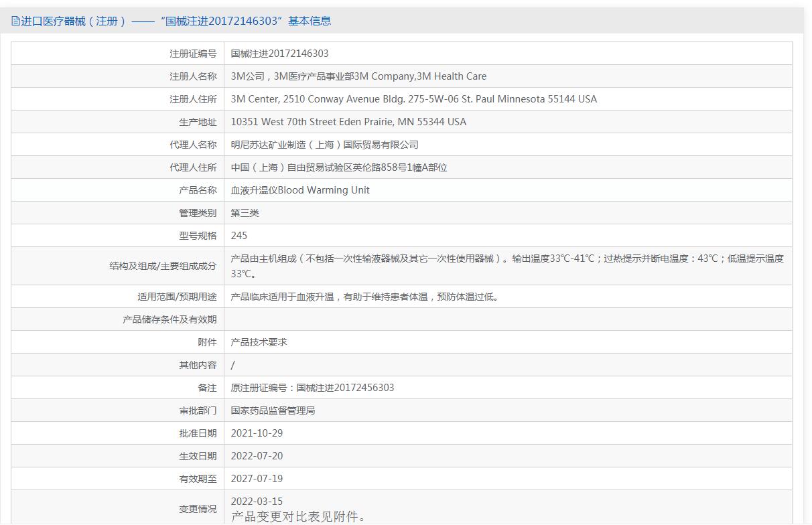Click the 产品名称 label
The height and width of the screenshot is (525, 812).
point(198,190)
